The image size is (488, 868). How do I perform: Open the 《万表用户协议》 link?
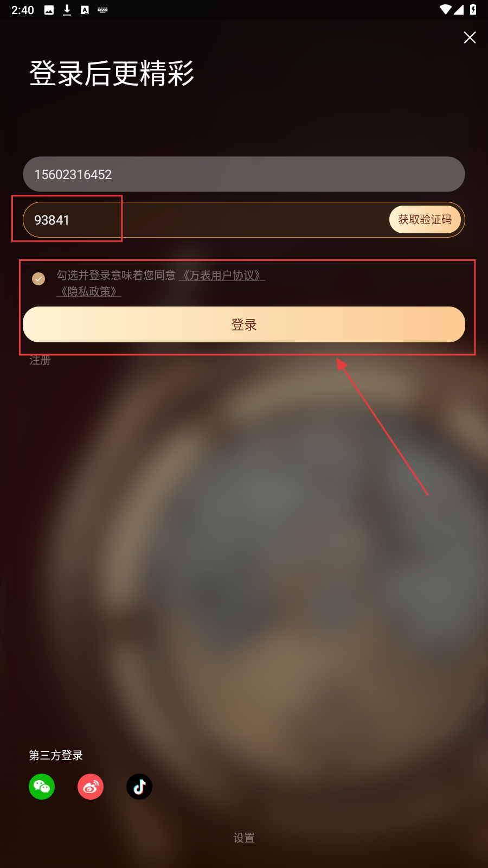pyautogui.click(x=222, y=276)
